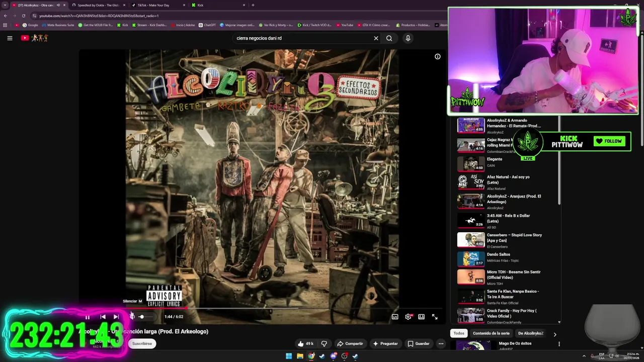Image resolution: width=644 pixels, height=362 pixels.
Task: Open options for Mago De Oz éxitos
Action: (x=559, y=344)
